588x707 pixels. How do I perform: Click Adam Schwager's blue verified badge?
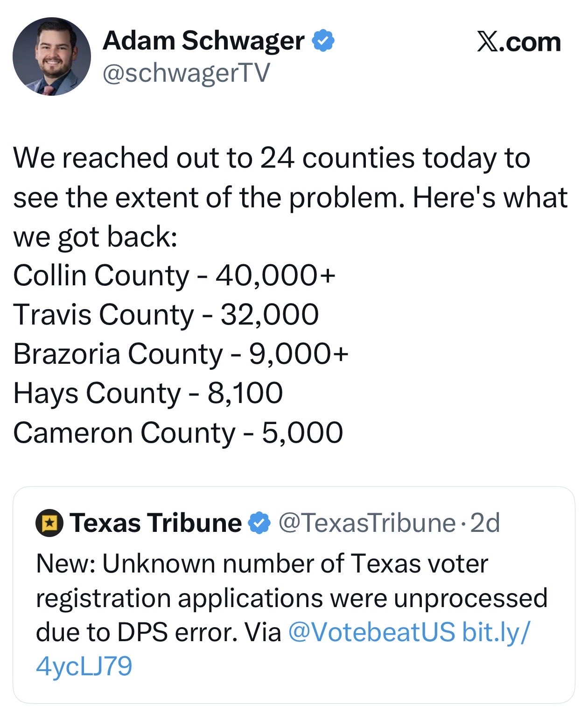pyautogui.click(x=323, y=41)
